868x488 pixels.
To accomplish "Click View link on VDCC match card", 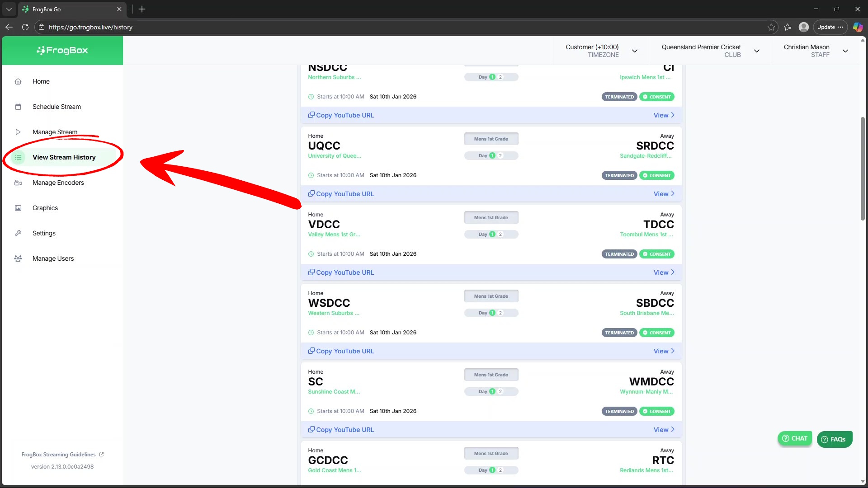I will click(x=663, y=272).
